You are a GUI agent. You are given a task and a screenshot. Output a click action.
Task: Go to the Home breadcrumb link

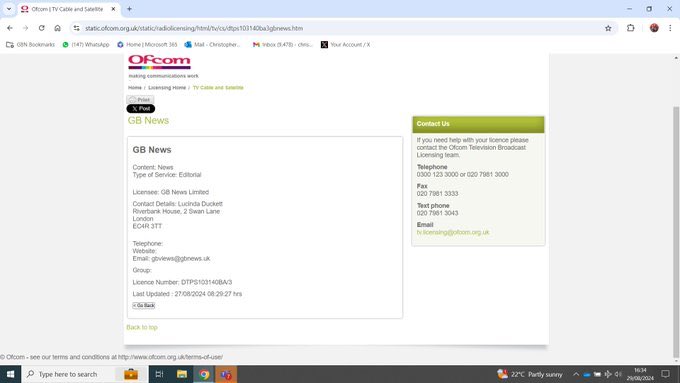point(135,88)
